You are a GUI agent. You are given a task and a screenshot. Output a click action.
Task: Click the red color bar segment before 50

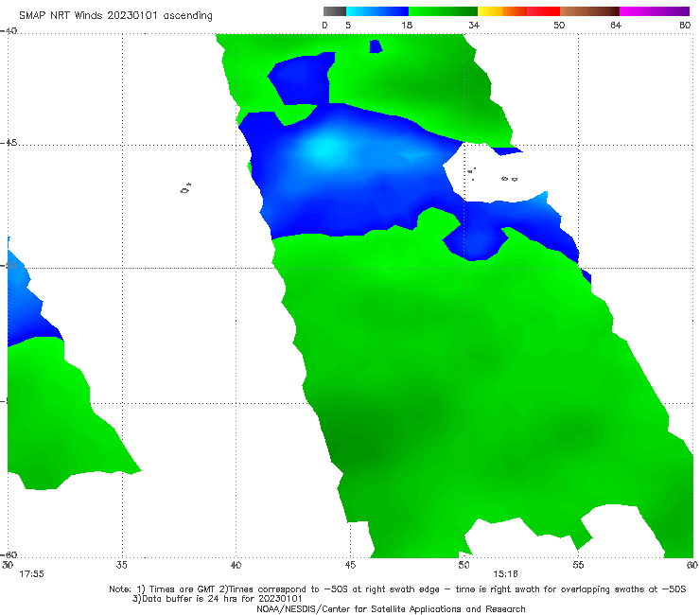(543, 11)
